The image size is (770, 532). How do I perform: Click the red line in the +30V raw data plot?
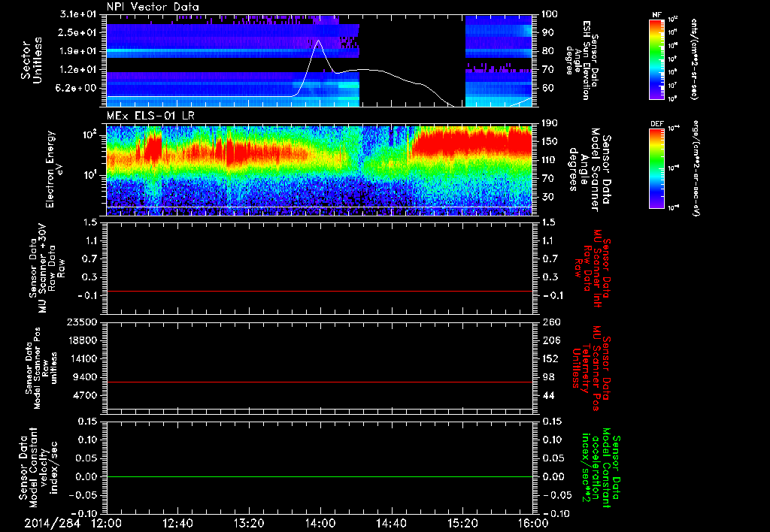pos(319,291)
